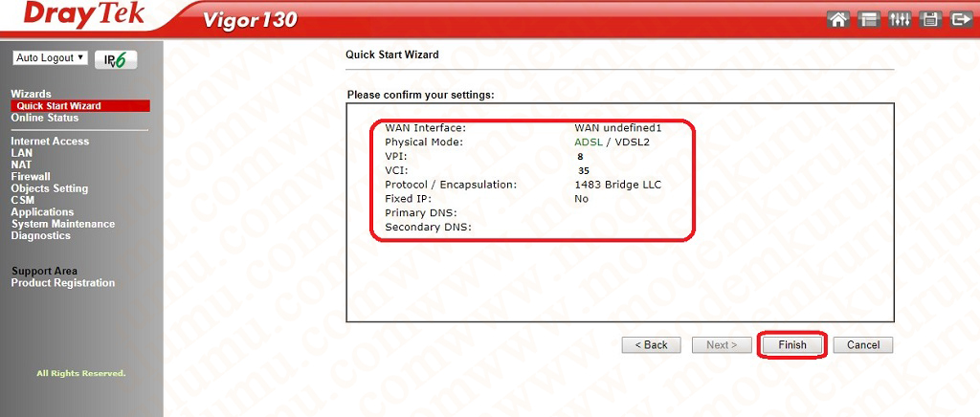Click the IPv6 icon button
Image resolution: width=980 pixels, height=417 pixels.
pos(116,59)
